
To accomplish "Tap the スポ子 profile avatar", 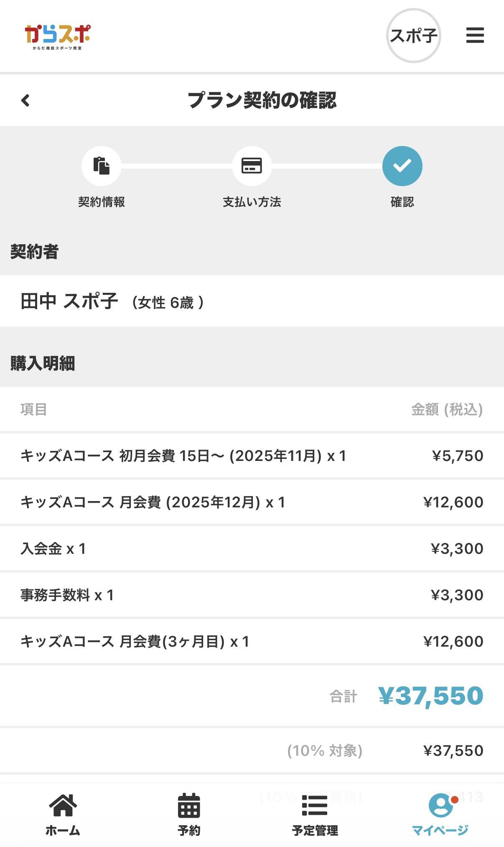I will 413,36.
